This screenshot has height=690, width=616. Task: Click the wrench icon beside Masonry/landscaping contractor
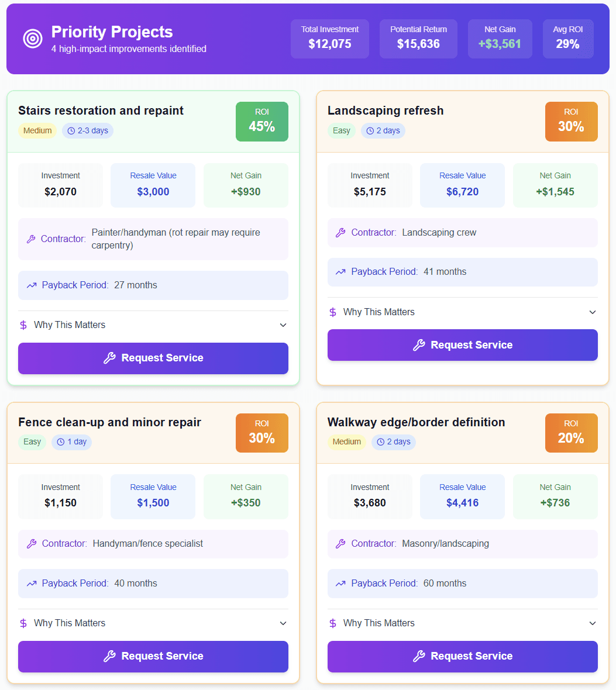tap(340, 544)
